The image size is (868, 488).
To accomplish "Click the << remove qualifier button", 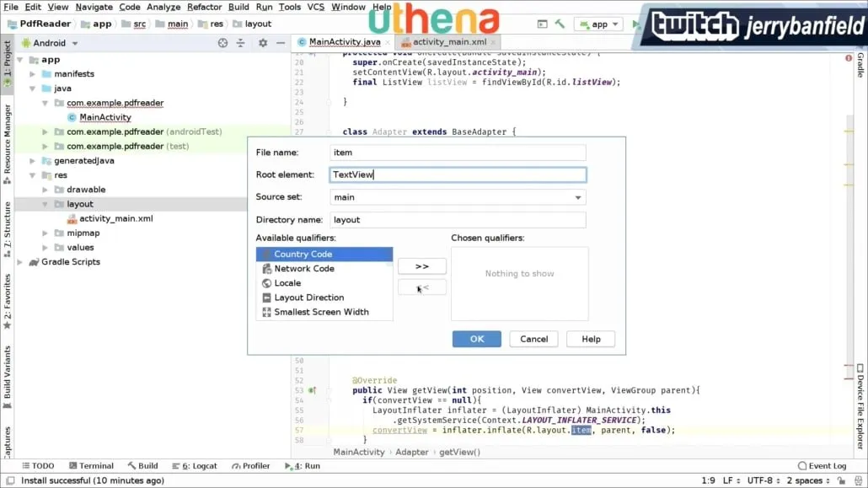I will (422, 287).
